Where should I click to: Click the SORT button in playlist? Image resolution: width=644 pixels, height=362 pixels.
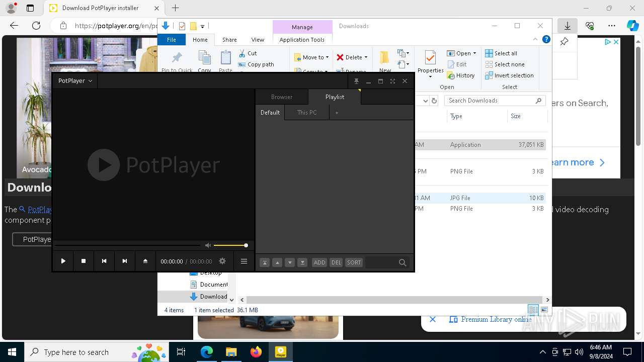pyautogui.click(x=354, y=262)
